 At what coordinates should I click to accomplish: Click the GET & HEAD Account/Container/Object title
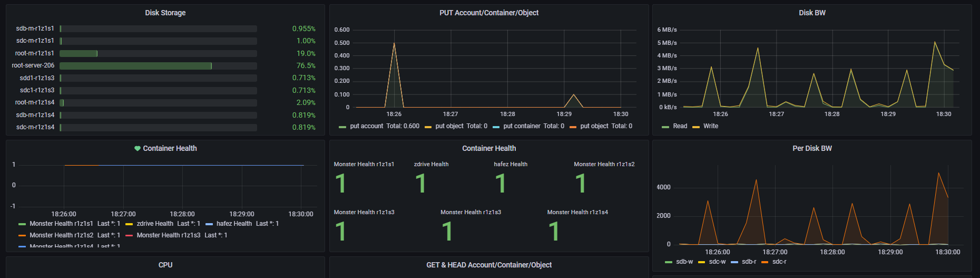point(489,265)
